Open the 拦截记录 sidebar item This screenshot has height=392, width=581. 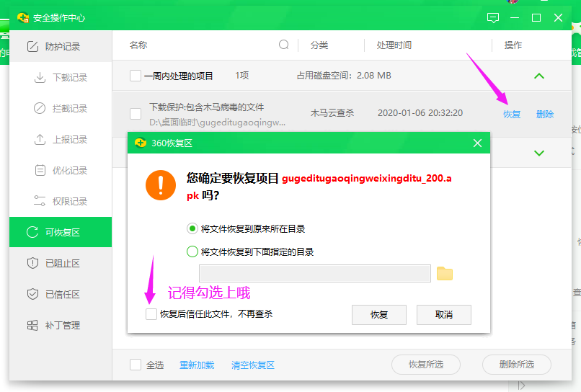pos(61,109)
